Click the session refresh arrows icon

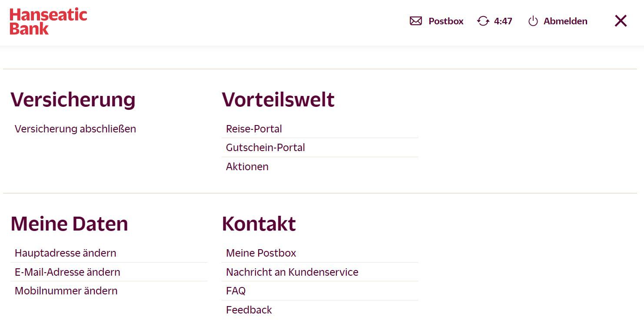(x=483, y=21)
